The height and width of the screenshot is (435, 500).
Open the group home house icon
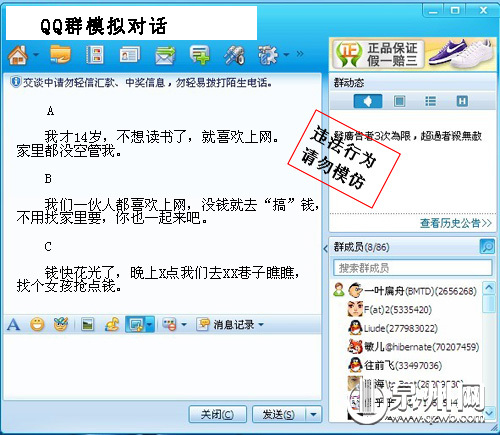[18, 55]
